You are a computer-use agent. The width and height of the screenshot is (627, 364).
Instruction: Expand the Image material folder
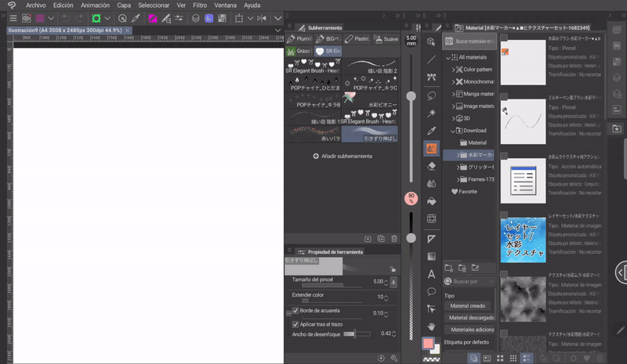point(454,106)
